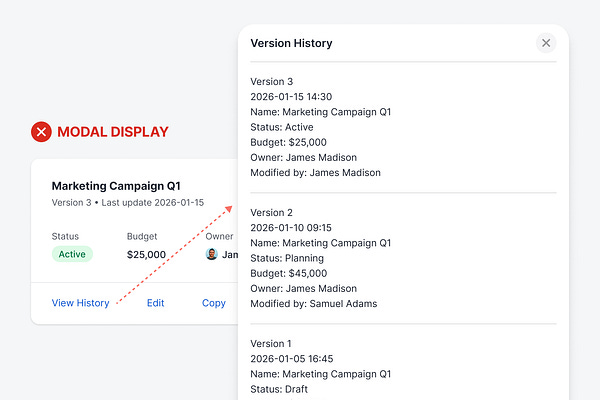Click the owner avatar on the card
Screen dimensions: 600x400
pyautogui.click(x=211, y=254)
